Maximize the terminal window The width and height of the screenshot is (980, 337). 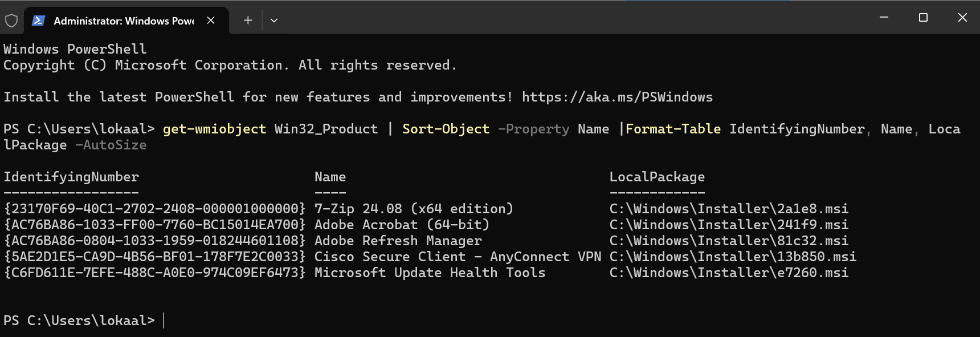pos(923,18)
